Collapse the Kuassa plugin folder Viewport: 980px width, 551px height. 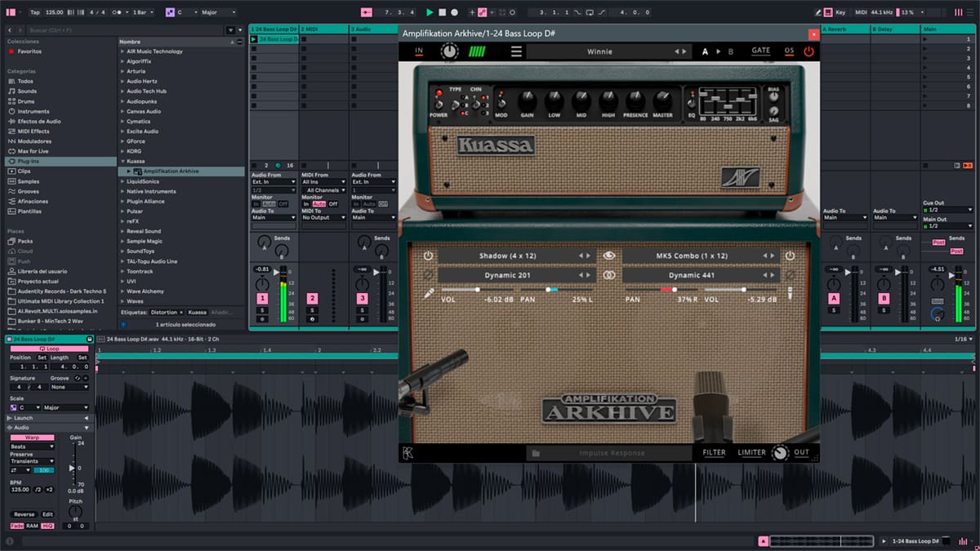click(x=122, y=161)
